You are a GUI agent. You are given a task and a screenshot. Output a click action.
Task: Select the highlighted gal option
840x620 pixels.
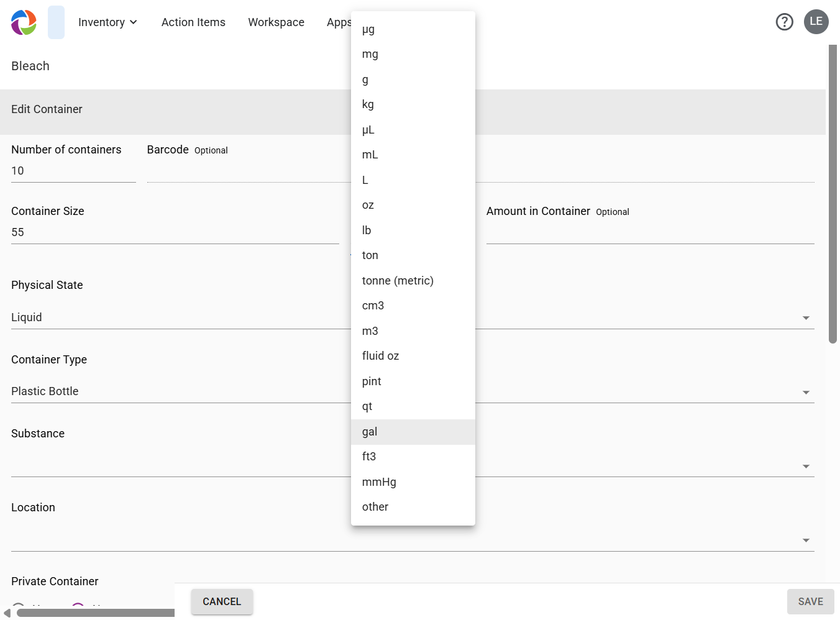click(413, 432)
